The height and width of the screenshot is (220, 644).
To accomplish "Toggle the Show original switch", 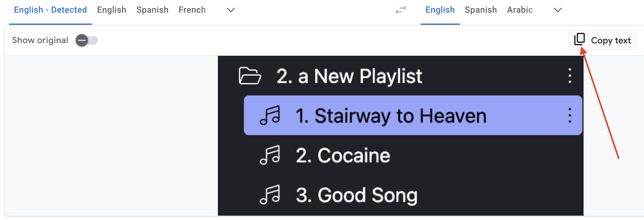I will point(86,40).
